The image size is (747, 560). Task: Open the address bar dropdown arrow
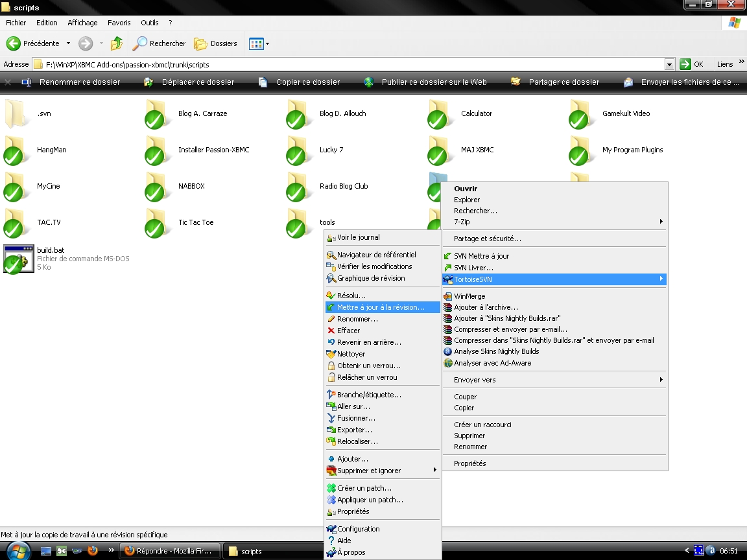[669, 64]
